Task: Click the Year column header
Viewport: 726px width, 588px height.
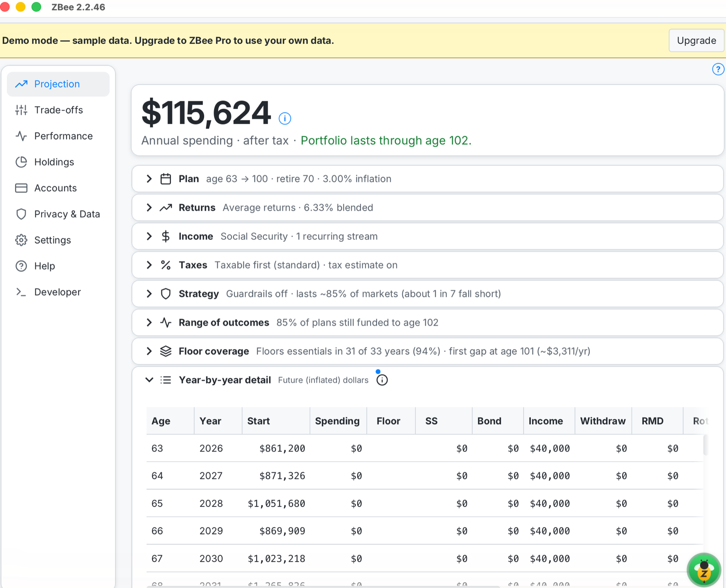Action: pos(218,421)
